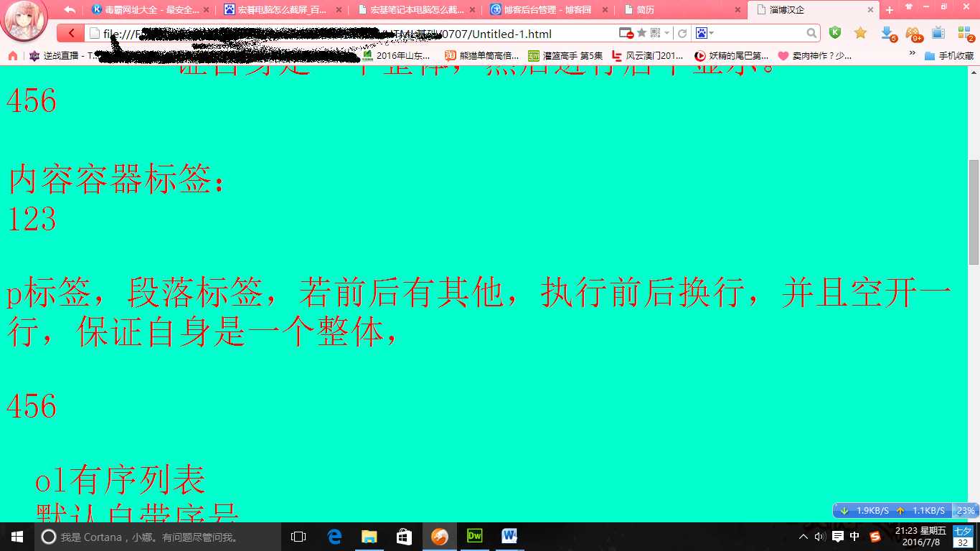Open the downloads manager icon
This screenshot has height=551, width=980.
click(x=888, y=33)
